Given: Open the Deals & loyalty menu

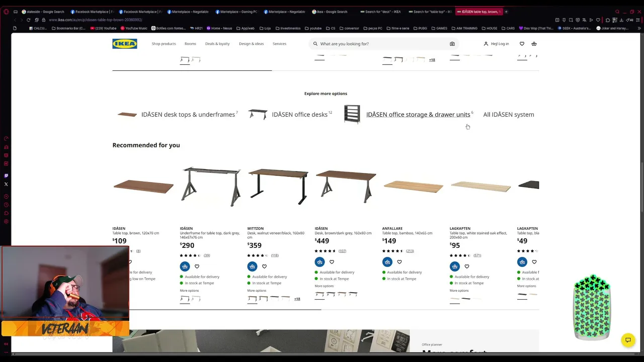Looking at the screenshot, I should [217, 44].
